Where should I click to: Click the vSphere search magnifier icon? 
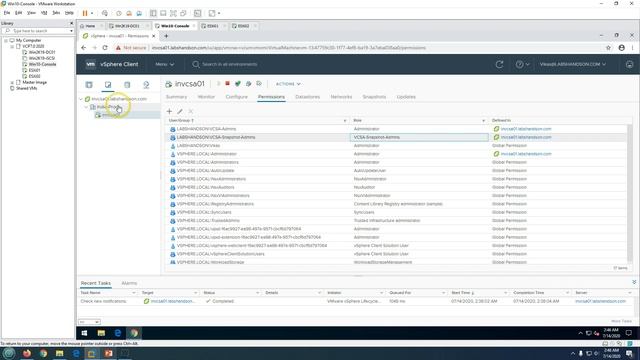[196, 64]
